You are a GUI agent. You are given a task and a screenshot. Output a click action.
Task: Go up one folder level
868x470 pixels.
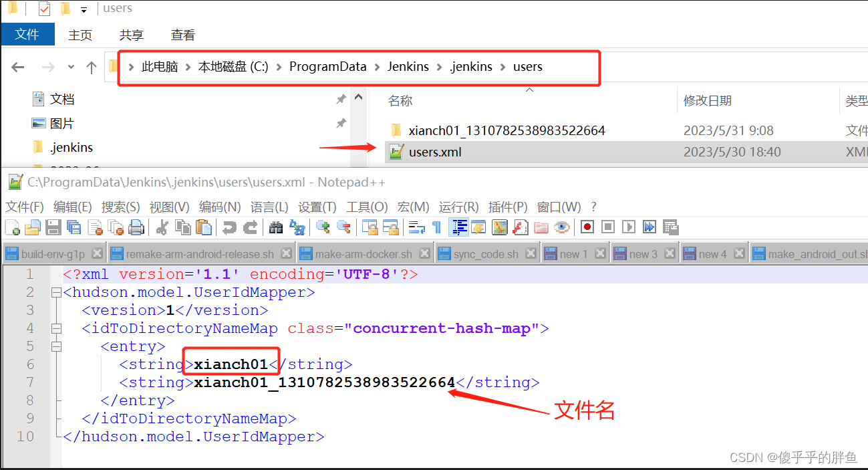point(92,67)
